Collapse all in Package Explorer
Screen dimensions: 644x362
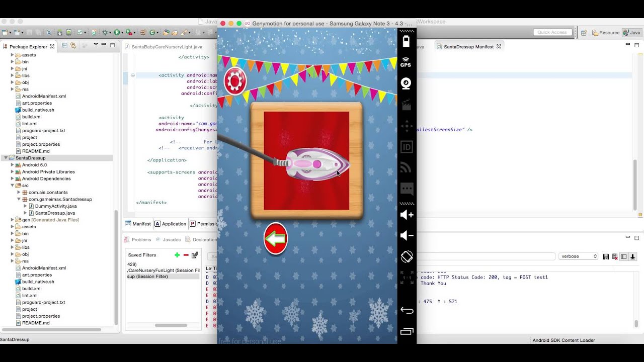64,46
